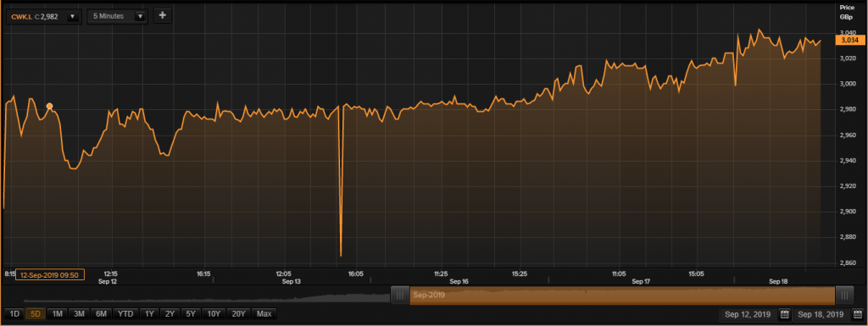
Task: Add a new series with plus button
Action: click(162, 16)
